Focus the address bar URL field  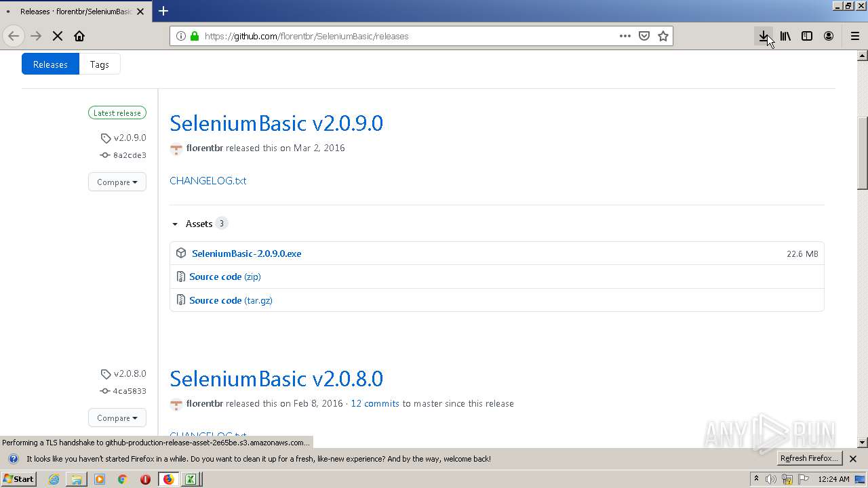(407, 36)
